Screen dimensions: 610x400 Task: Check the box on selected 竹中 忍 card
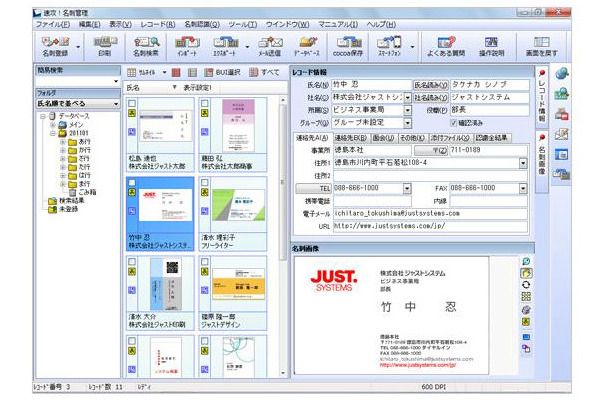point(132,182)
